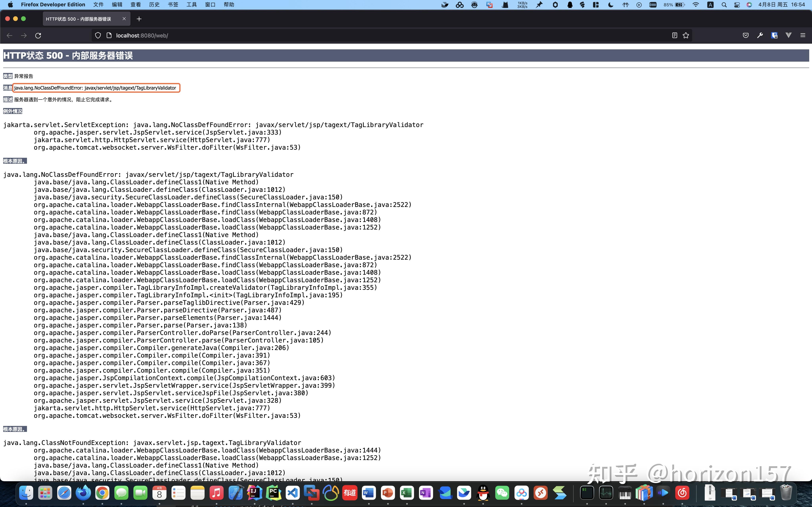The height and width of the screenshot is (507, 812).
Task: Click the Siri icon in the menu bar
Action: point(749,5)
